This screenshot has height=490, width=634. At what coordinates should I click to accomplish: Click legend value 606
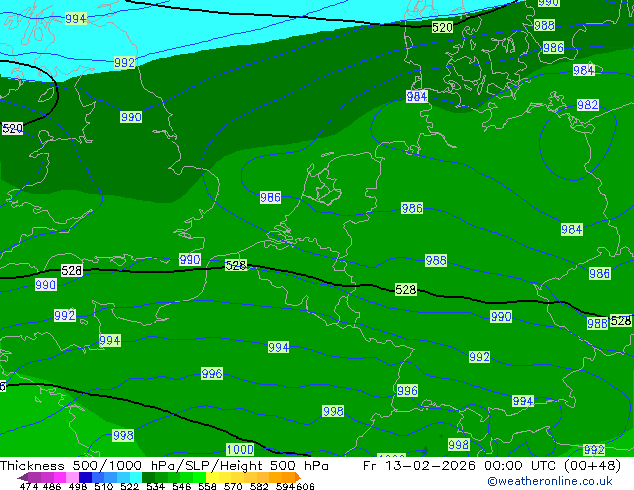(x=305, y=486)
